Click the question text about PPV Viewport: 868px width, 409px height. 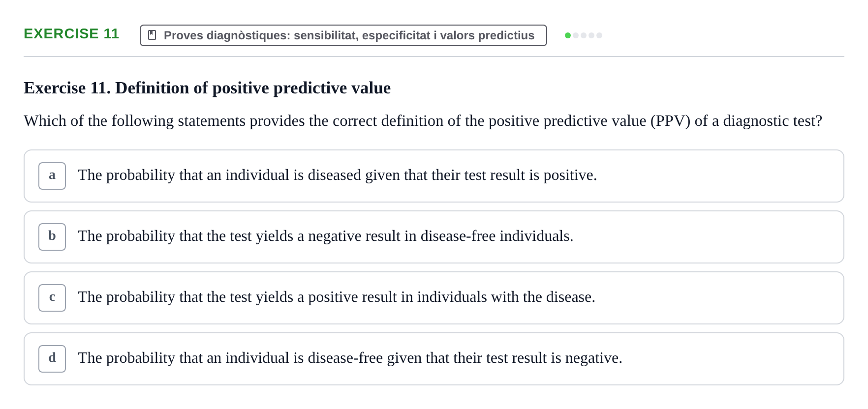(423, 121)
